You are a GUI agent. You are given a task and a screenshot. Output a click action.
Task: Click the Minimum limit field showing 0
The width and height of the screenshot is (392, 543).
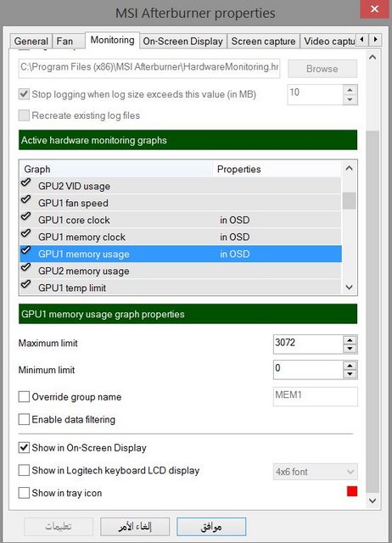[308, 370]
